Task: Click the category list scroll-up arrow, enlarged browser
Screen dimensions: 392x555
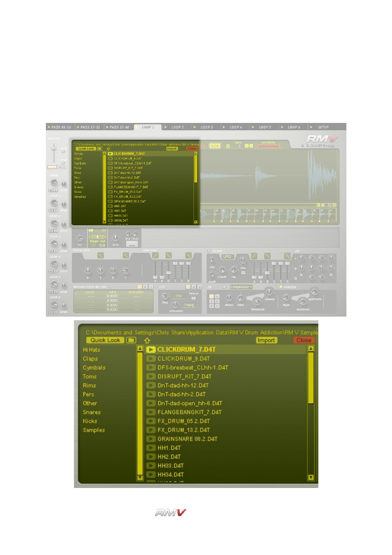Action: pos(140,349)
